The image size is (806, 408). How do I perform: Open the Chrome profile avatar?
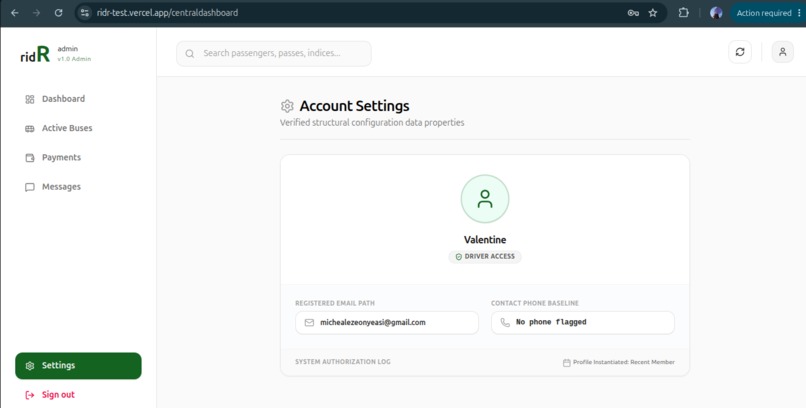click(716, 13)
